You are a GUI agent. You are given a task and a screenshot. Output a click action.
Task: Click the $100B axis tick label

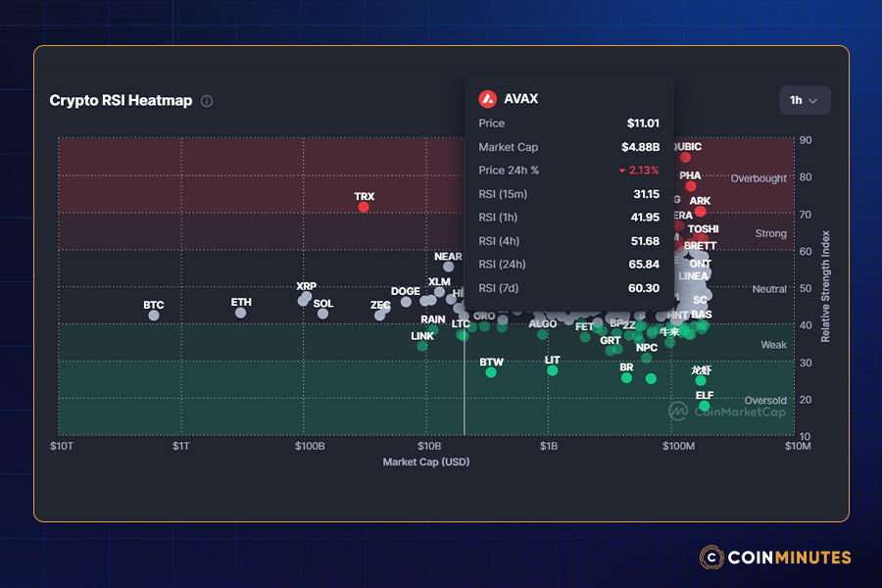(x=310, y=446)
